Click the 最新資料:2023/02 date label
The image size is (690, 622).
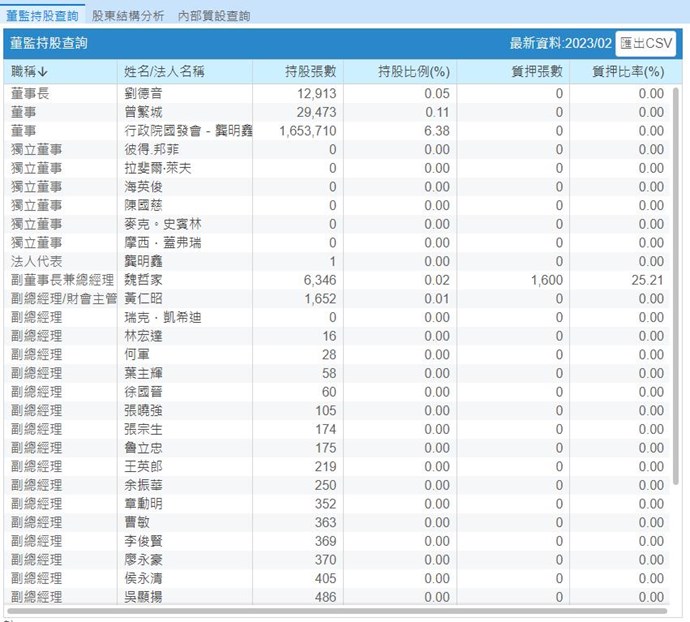click(559, 43)
